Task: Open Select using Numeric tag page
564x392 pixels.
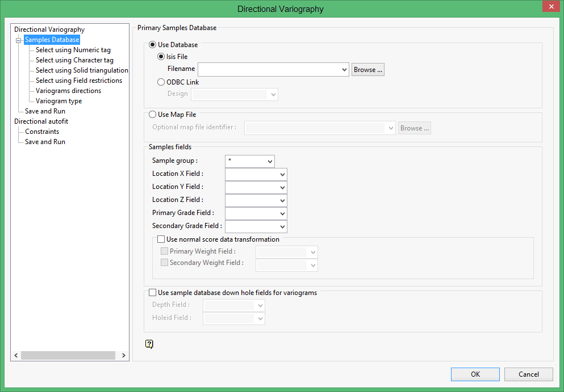Action: 73,50
